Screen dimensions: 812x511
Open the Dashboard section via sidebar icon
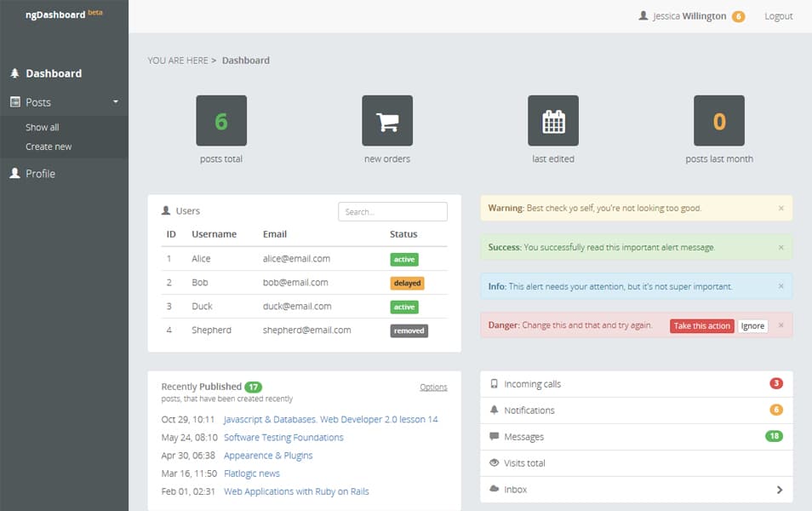point(15,73)
